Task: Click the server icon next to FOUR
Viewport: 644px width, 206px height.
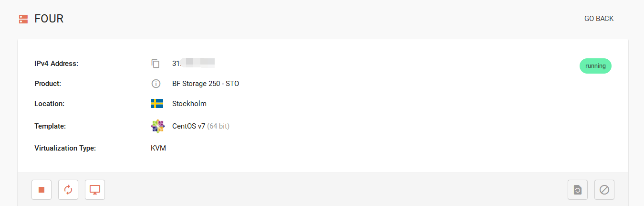Action: pyautogui.click(x=23, y=19)
